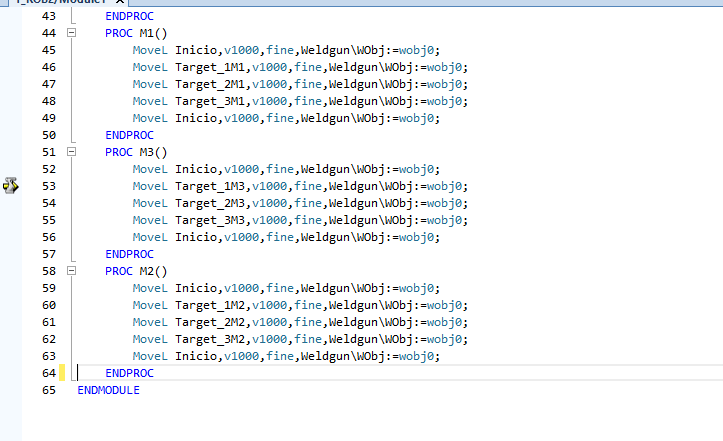723x441 pixels.
Task: Click Inicio target in line 49
Action: click(x=196, y=118)
